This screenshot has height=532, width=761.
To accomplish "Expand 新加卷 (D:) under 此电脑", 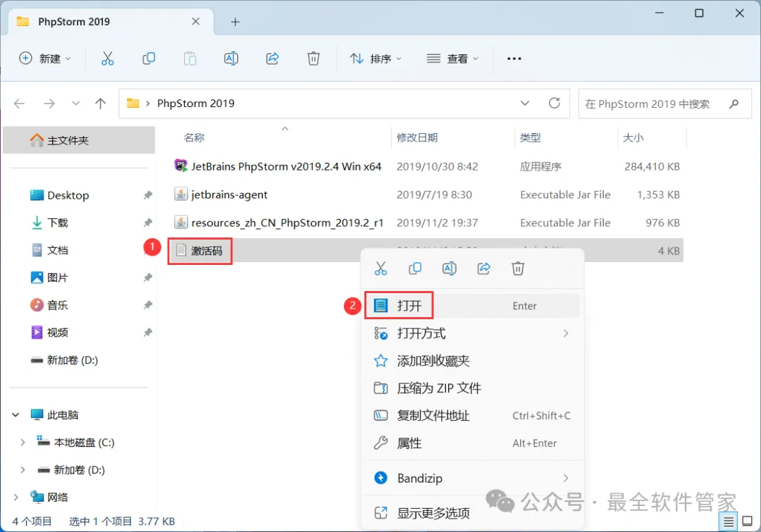I will tap(23, 470).
